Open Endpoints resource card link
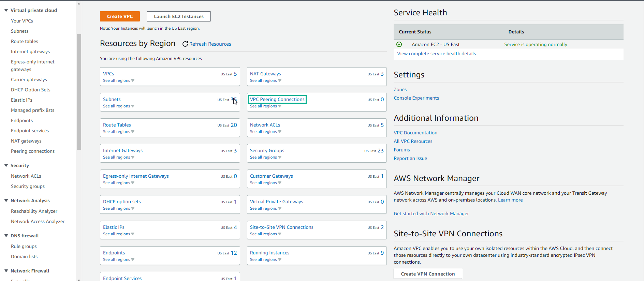 [114, 253]
